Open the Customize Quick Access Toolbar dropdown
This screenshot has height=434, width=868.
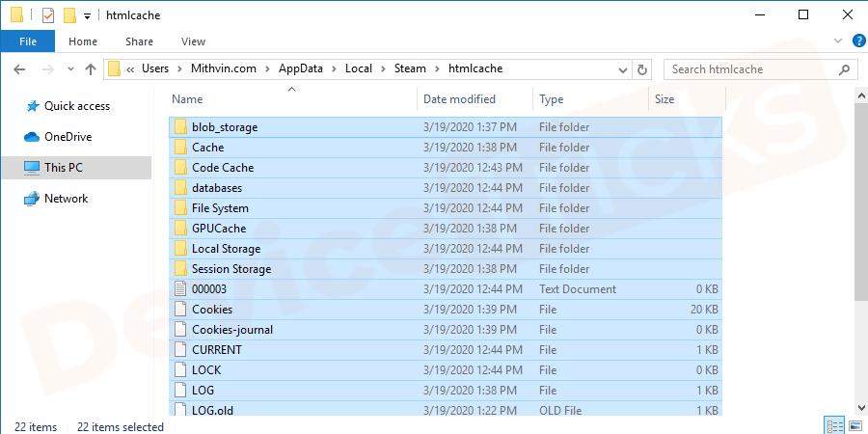tap(87, 16)
